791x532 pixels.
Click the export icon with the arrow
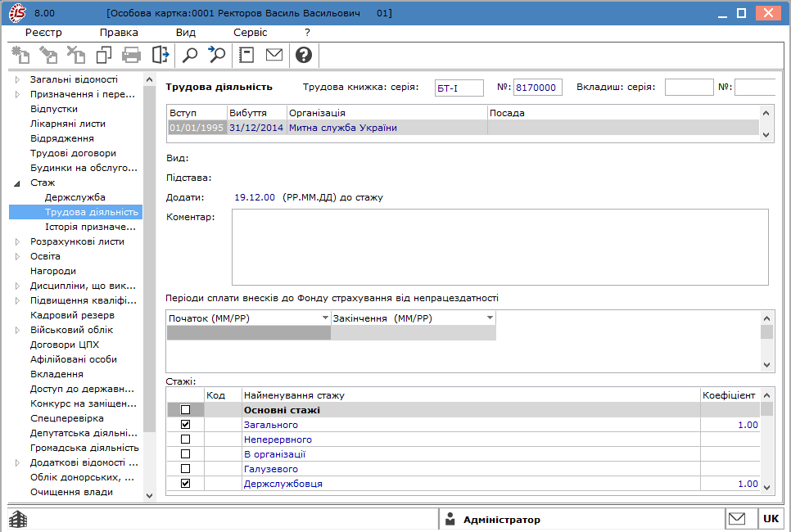pyautogui.click(x=160, y=55)
